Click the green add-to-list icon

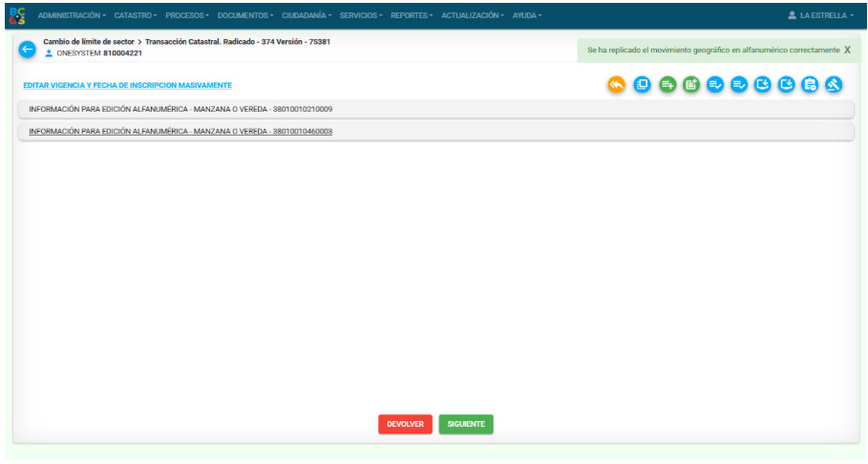[667, 85]
